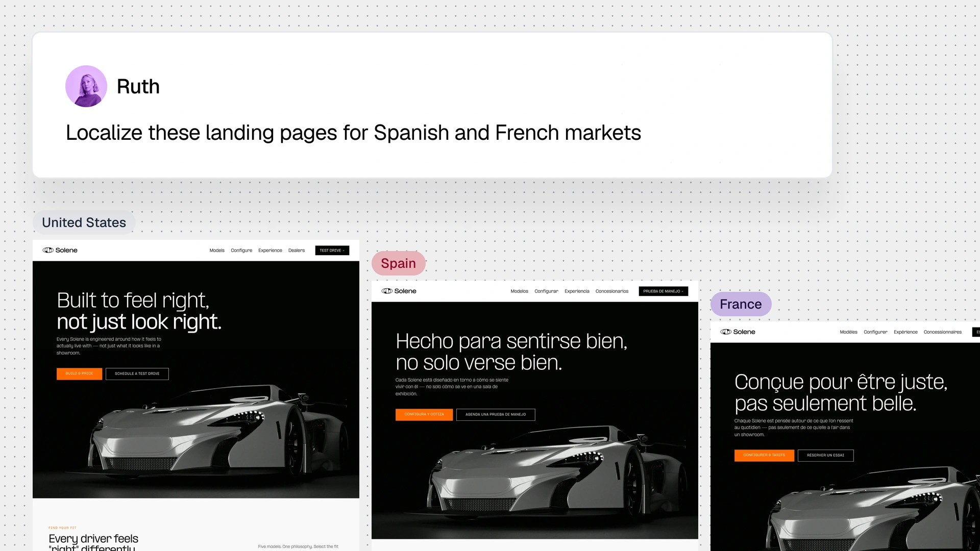The height and width of the screenshot is (551, 980).
Task: Open Concessionnaires in the France page nav
Action: (943, 332)
